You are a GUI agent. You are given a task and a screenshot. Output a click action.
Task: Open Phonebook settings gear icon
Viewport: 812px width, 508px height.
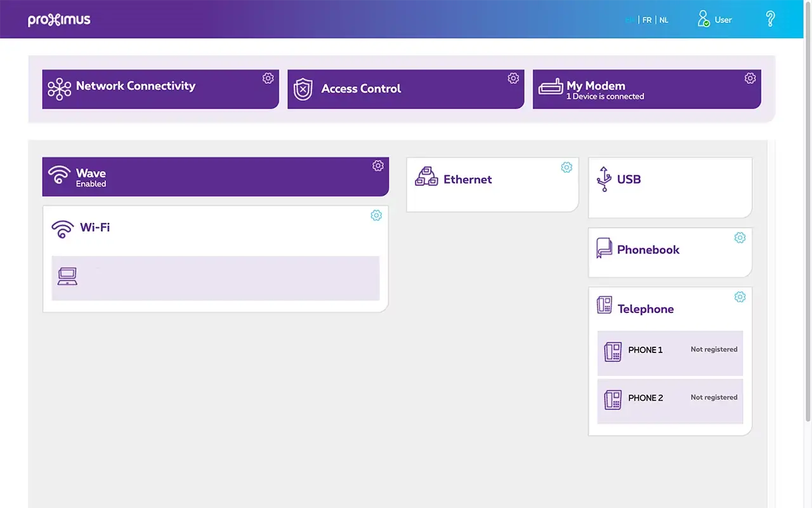(740, 237)
